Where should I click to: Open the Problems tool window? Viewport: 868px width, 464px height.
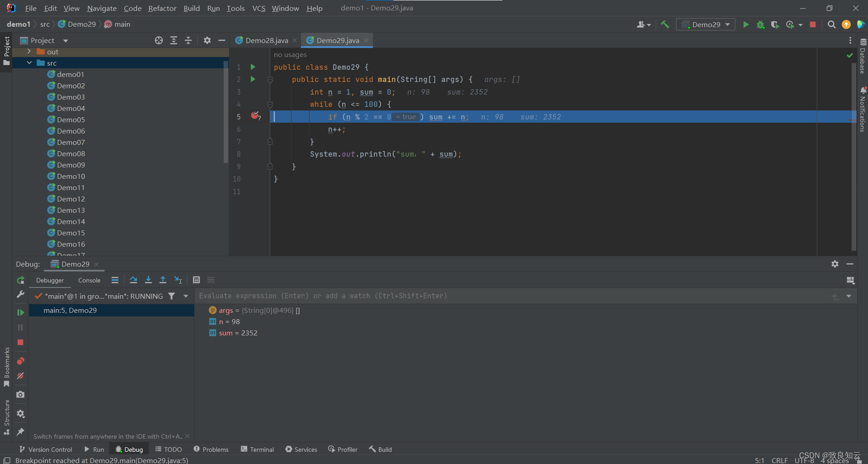[x=211, y=450]
